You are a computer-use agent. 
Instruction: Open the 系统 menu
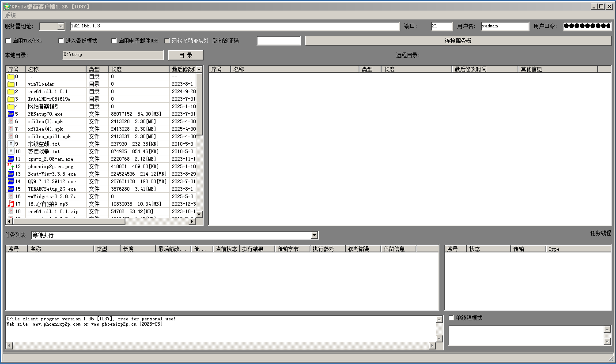(x=11, y=15)
